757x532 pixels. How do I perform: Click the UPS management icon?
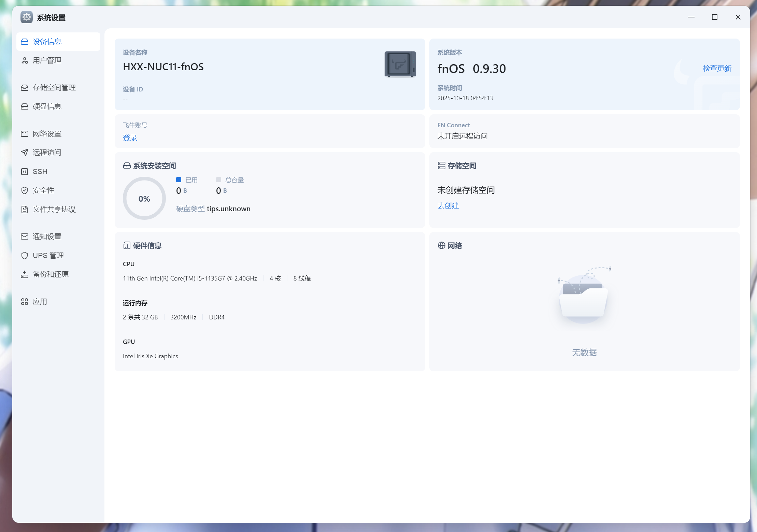[x=25, y=256]
